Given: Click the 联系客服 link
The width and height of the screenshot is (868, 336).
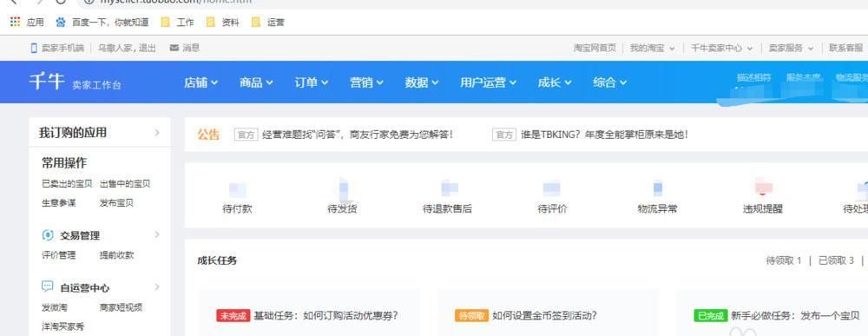Looking at the screenshot, I should (845, 48).
